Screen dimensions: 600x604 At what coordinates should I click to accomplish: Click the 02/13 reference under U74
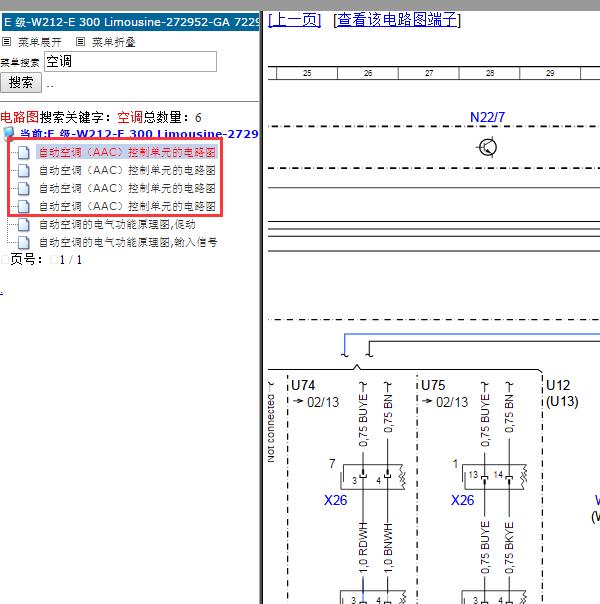pos(323,402)
